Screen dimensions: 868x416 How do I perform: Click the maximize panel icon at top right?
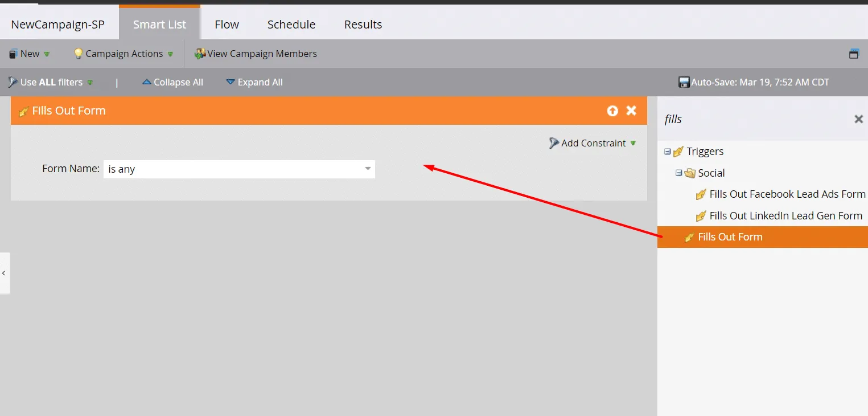(x=854, y=54)
